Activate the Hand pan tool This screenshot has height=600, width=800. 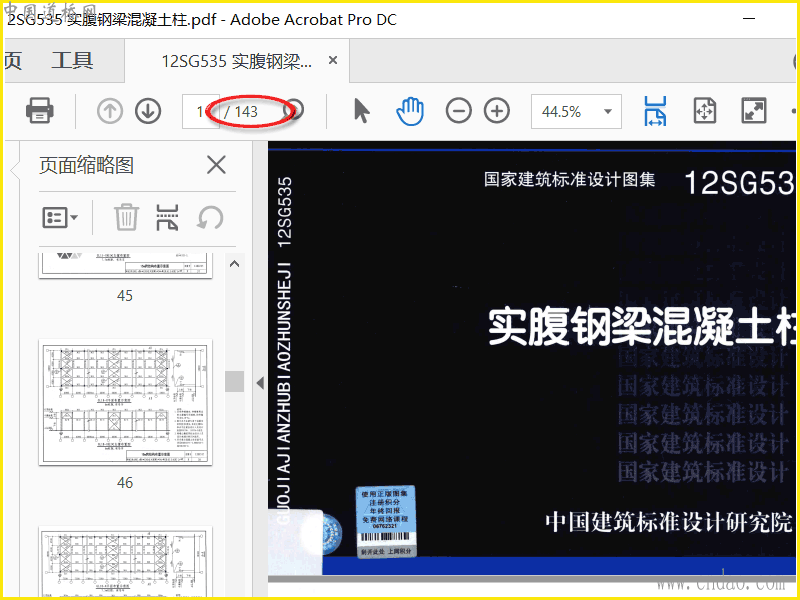tap(410, 111)
